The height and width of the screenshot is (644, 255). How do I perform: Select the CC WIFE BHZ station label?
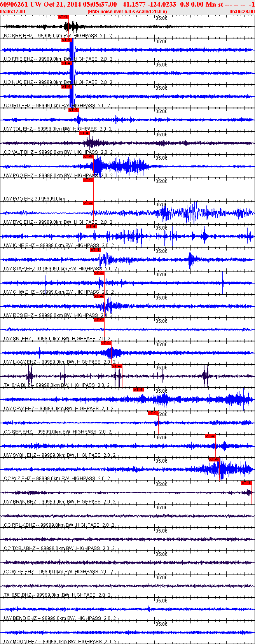click(59, 572)
